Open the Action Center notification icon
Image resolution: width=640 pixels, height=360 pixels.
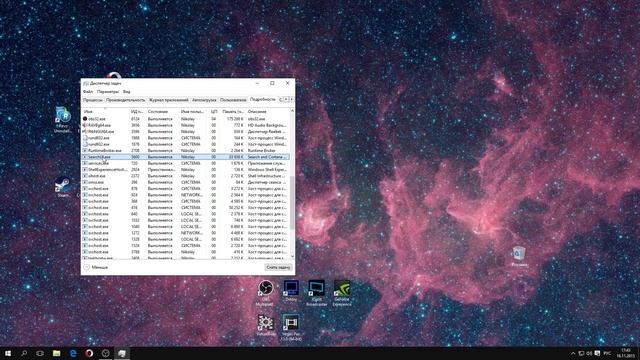[x=598, y=353]
